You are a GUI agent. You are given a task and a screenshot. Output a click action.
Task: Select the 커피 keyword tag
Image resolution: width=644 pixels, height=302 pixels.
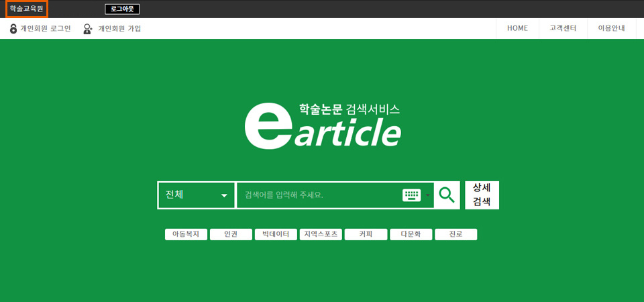click(366, 235)
